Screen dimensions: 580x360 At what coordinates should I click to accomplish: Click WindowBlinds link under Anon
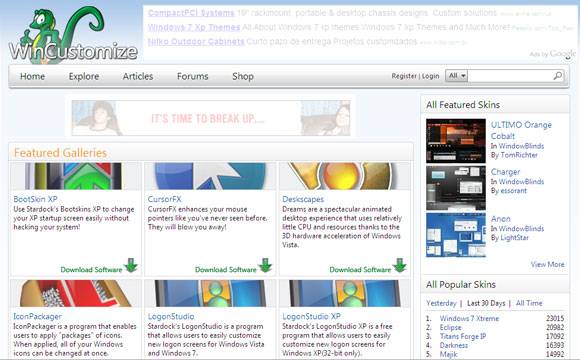521,229
